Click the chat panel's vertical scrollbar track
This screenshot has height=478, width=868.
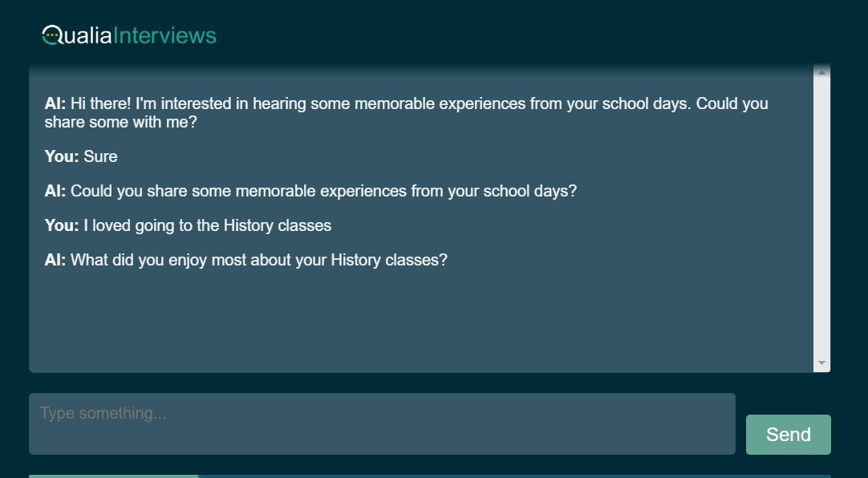point(821,217)
